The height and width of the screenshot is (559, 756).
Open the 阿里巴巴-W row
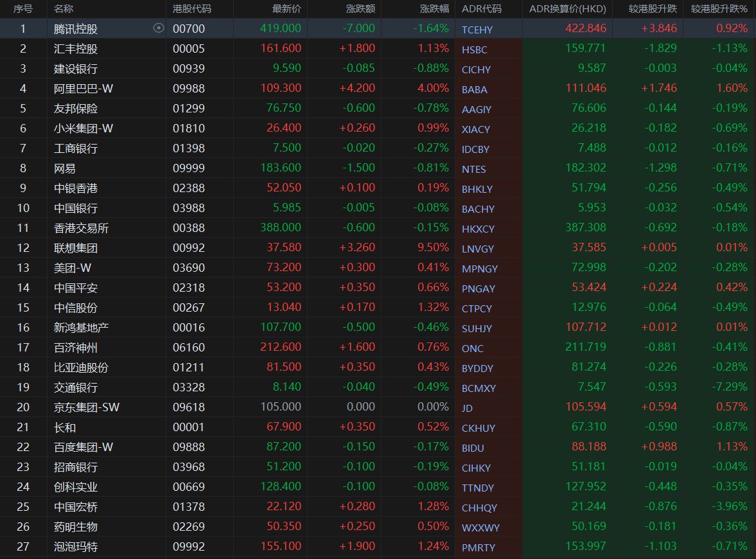pyautogui.click(x=378, y=88)
